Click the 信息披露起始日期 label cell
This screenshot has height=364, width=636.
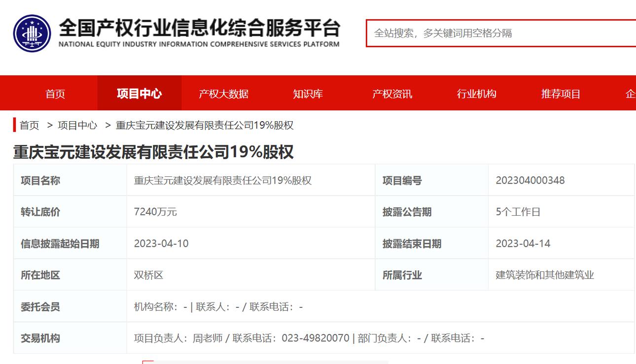pos(70,243)
